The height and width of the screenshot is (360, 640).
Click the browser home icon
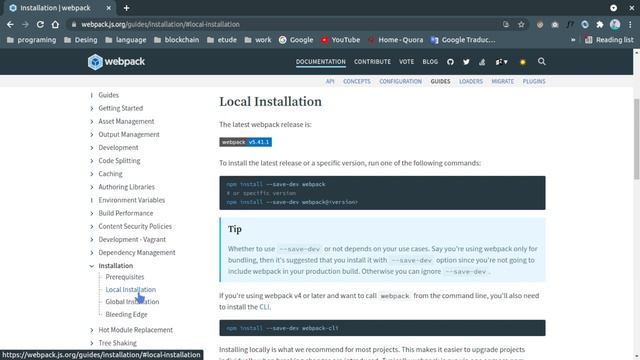coord(55,24)
